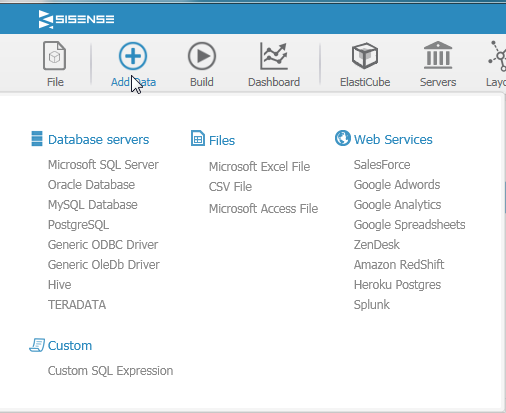Open the Servers building icon
The width and height of the screenshot is (506, 413).
(x=438, y=55)
